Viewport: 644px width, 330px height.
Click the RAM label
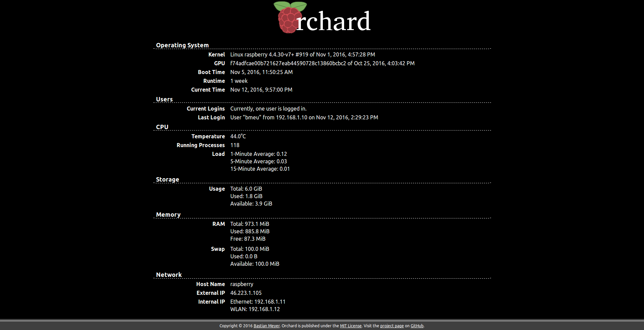[218, 224]
